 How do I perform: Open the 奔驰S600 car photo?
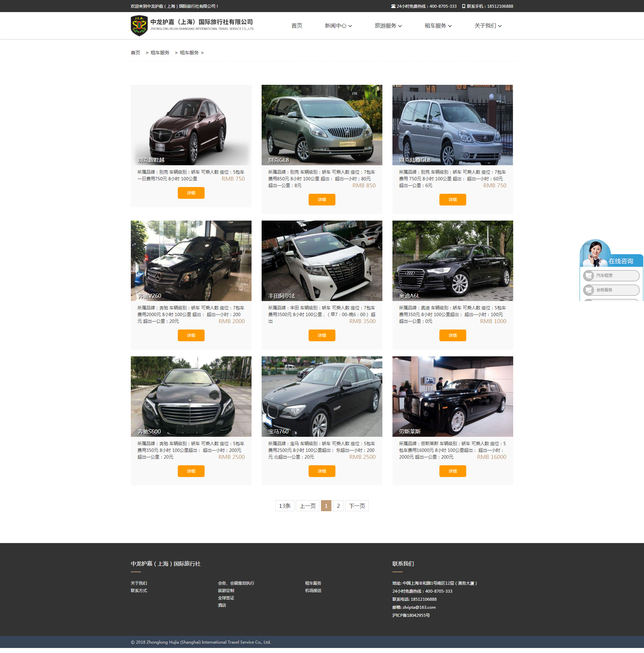[191, 397]
